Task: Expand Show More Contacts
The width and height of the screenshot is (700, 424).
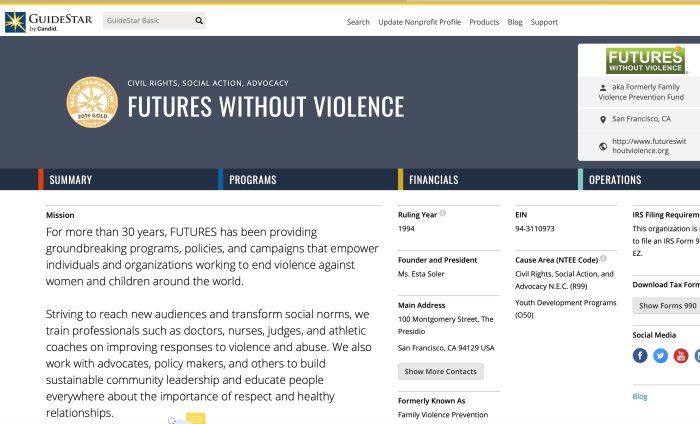Action: (440, 371)
